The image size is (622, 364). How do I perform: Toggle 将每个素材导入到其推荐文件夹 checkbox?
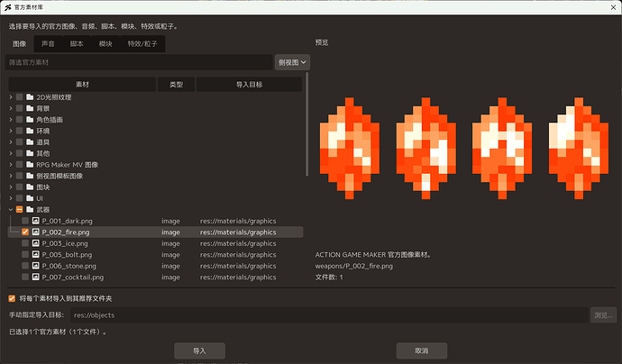point(12,298)
